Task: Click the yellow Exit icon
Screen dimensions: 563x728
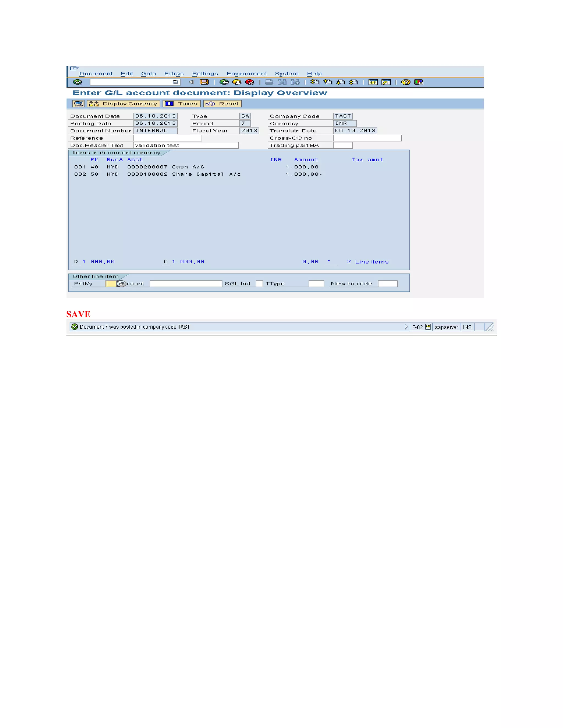Action: click(237, 82)
